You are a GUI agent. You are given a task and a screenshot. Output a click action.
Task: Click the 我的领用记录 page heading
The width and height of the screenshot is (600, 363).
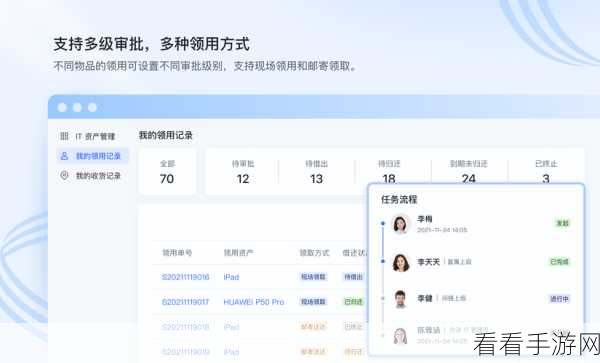pos(165,135)
